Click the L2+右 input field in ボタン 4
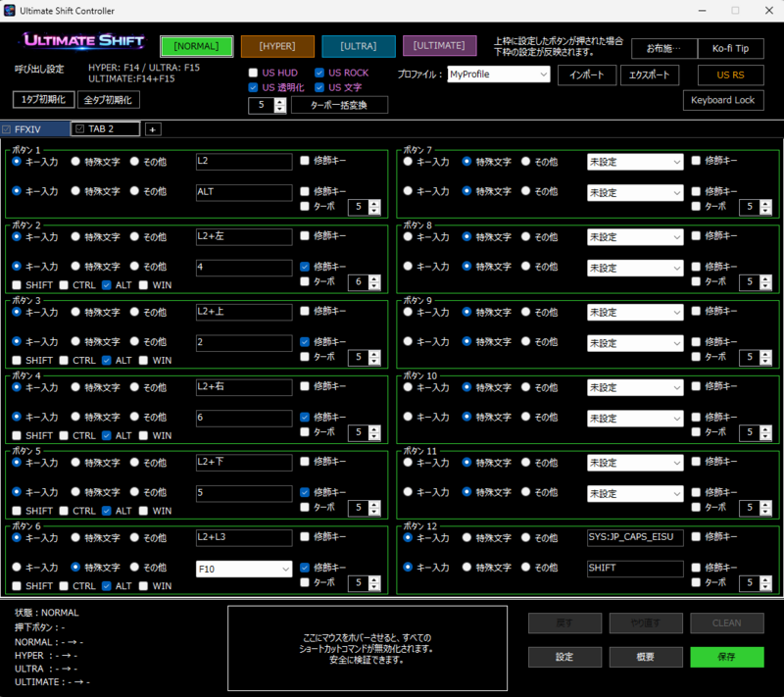The width and height of the screenshot is (784, 697). click(244, 387)
